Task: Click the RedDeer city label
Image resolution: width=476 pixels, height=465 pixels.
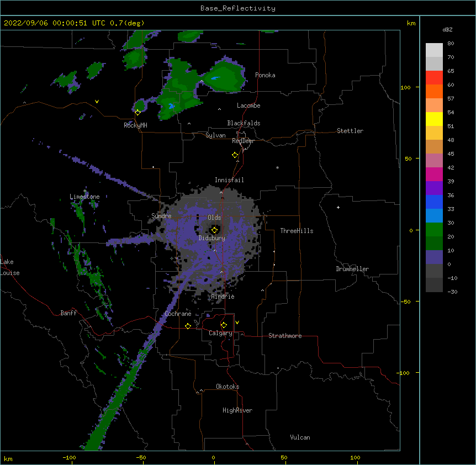Action: tap(243, 141)
